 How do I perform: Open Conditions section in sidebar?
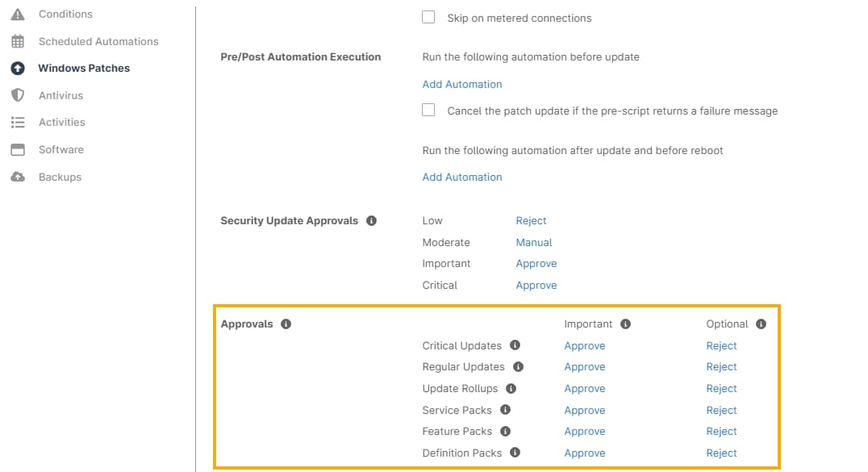pyautogui.click(x=65, y=14)
